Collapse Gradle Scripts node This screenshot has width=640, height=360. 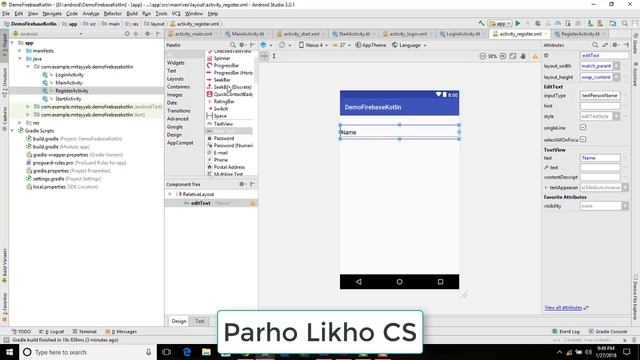click(12, 131)
